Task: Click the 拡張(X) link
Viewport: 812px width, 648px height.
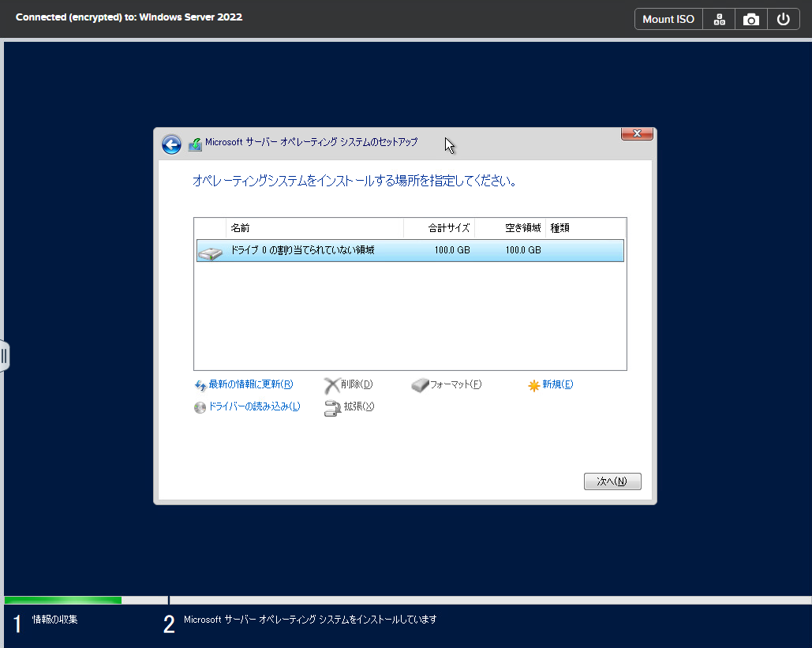Action: (359, 406)
